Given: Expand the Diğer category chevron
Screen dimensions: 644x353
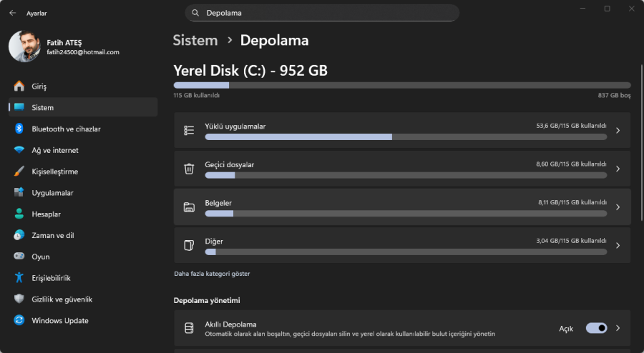Looking at the screenshot, I should (x=618, y=246).
